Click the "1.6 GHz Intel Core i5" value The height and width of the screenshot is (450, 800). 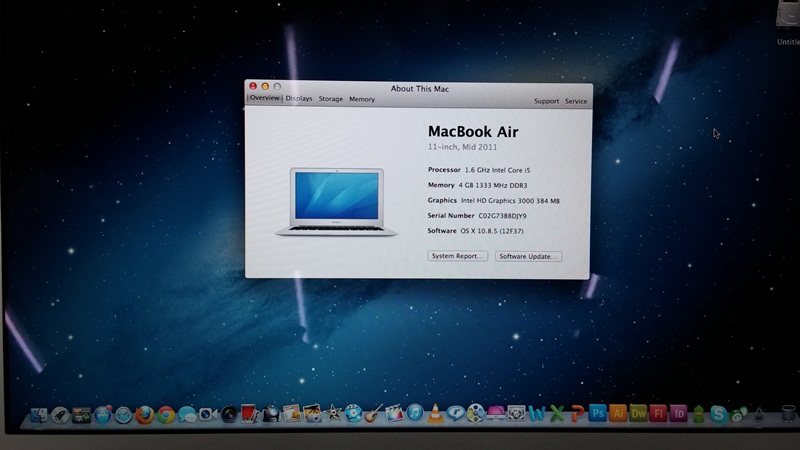pyautogui.click(x=497, y=170)
